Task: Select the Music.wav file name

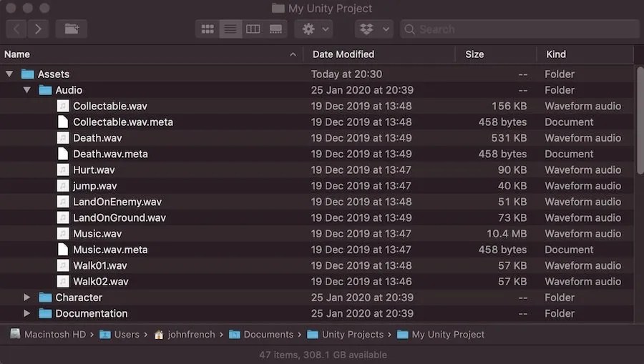Action: (x=97, y=234)
